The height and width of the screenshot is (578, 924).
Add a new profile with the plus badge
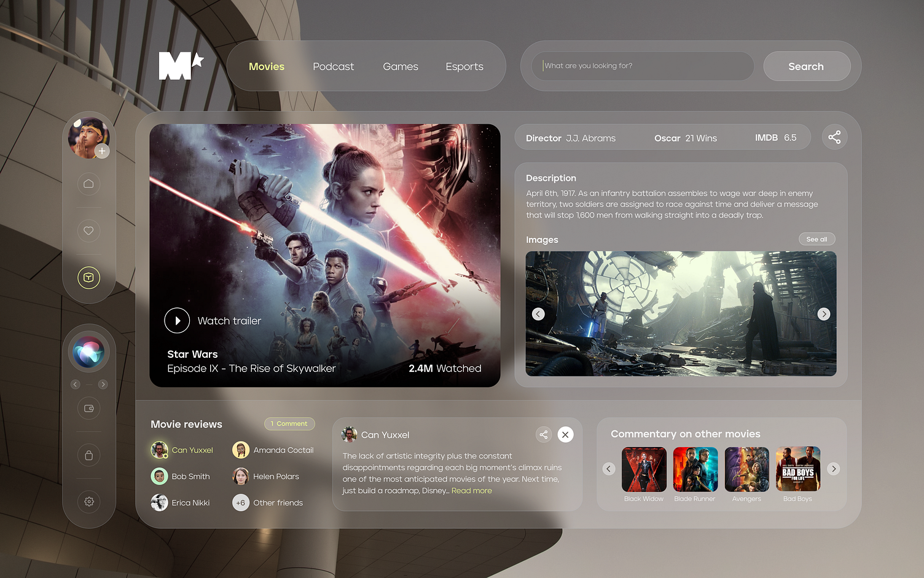click(x=102, y=151)
